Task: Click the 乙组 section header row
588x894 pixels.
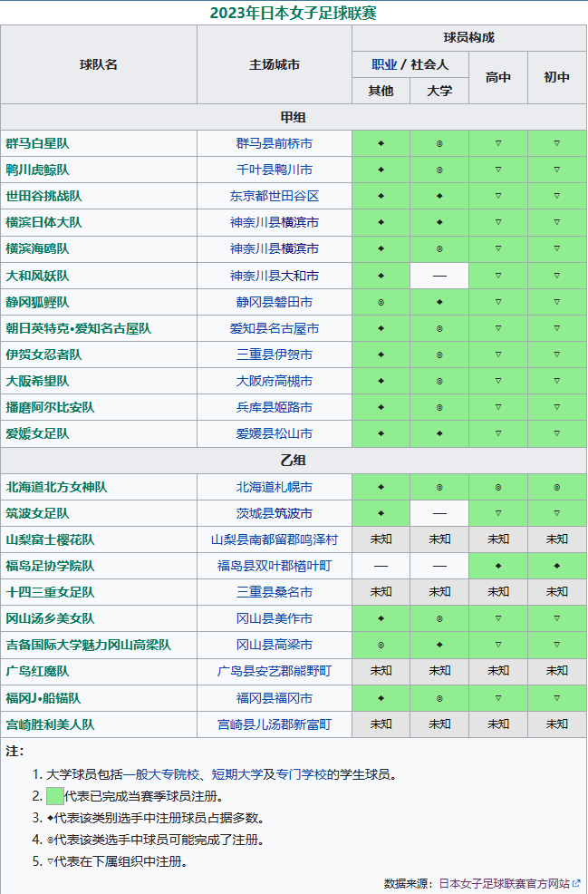Action: [x=294, y=461]
